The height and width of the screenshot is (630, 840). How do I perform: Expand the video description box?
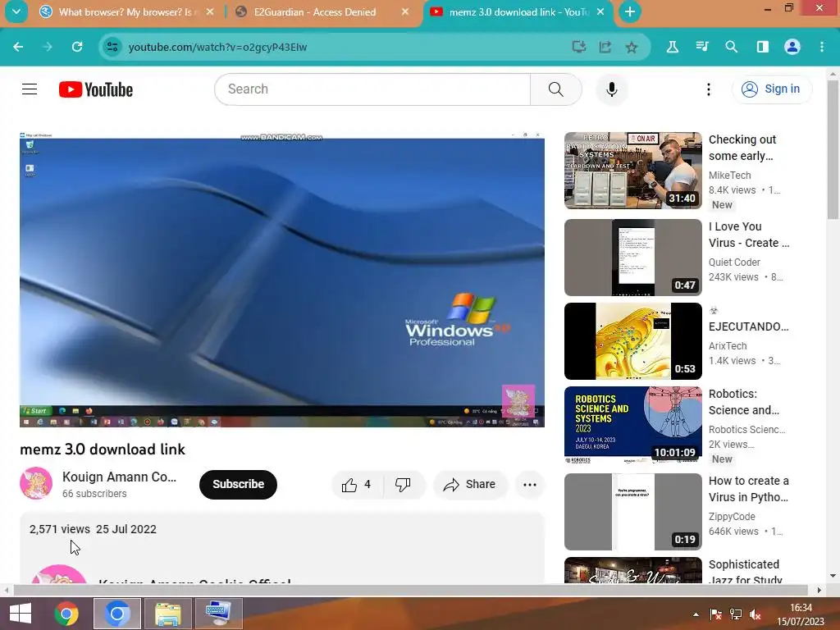[282, 547]
